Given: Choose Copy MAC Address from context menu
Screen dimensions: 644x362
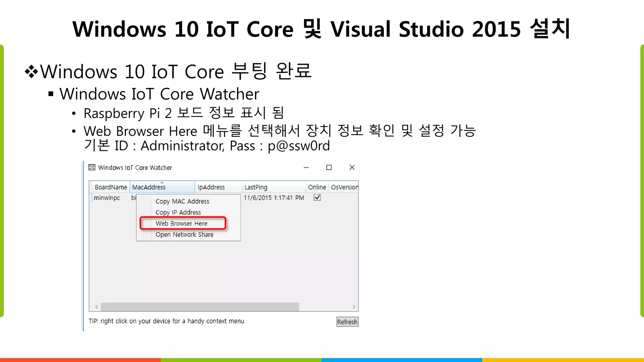Looking at the screenshot, I should (x=182, y=201).
